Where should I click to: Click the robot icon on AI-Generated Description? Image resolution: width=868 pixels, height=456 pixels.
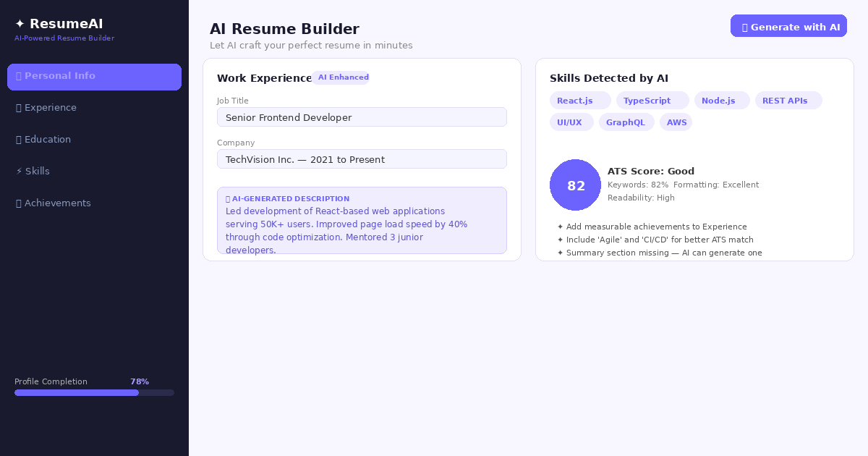pos(226,198)
